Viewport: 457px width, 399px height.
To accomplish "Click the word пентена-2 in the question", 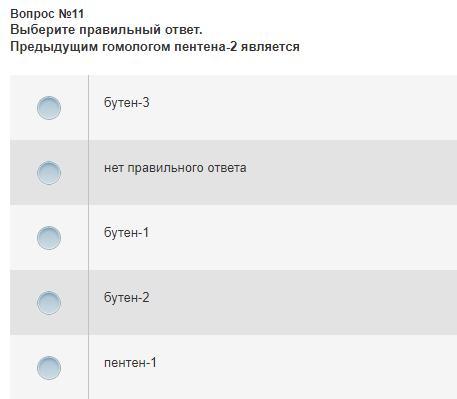I will pyautogui.click(x=206, y=47).
